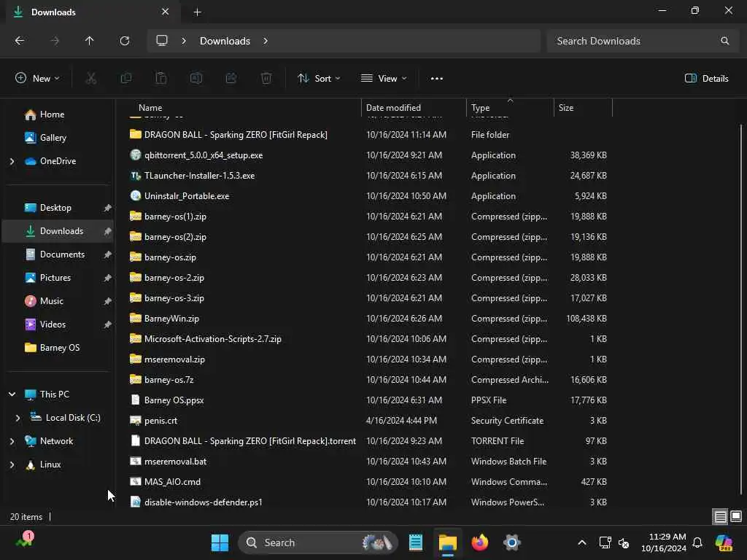Screen dimensions: 747x560
Task: Refresh the Downloads folder view
Action: 125,41
